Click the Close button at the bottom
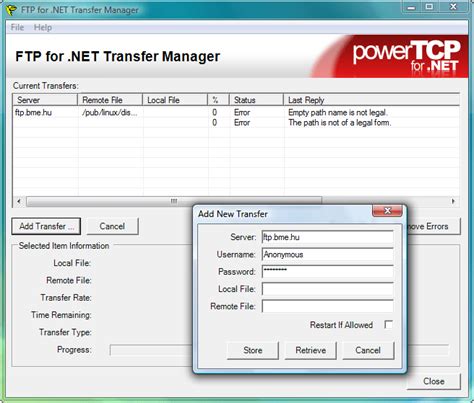This screenshot has width=474, height=403. (434, 381)
